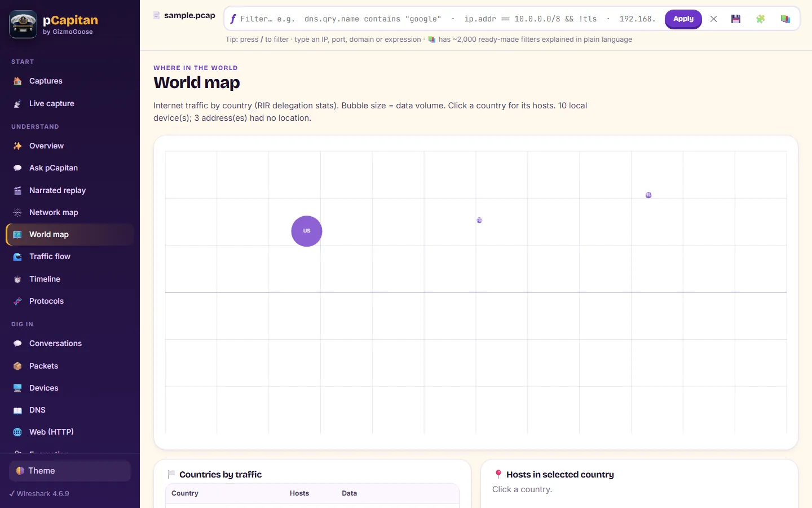Open Packets using the box icon

tap(17, 366)
